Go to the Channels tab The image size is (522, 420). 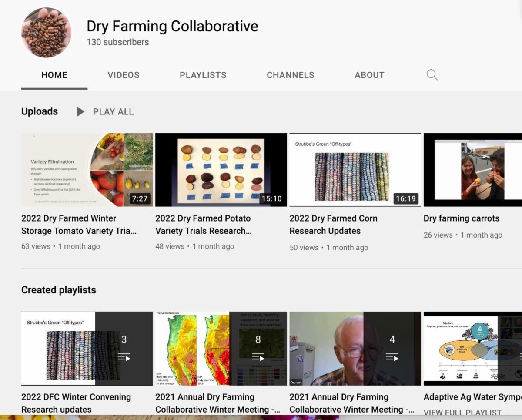pos(290,75)
